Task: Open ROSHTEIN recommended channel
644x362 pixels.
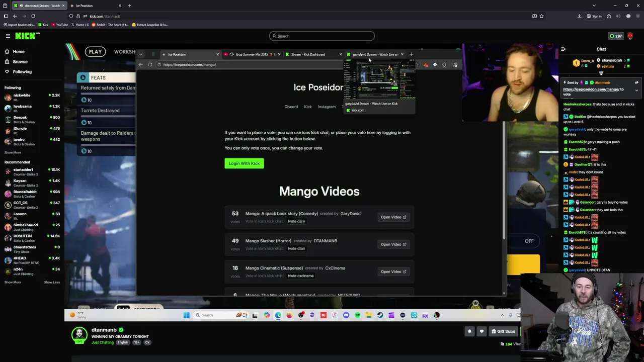Action: (x=32, y=238)
